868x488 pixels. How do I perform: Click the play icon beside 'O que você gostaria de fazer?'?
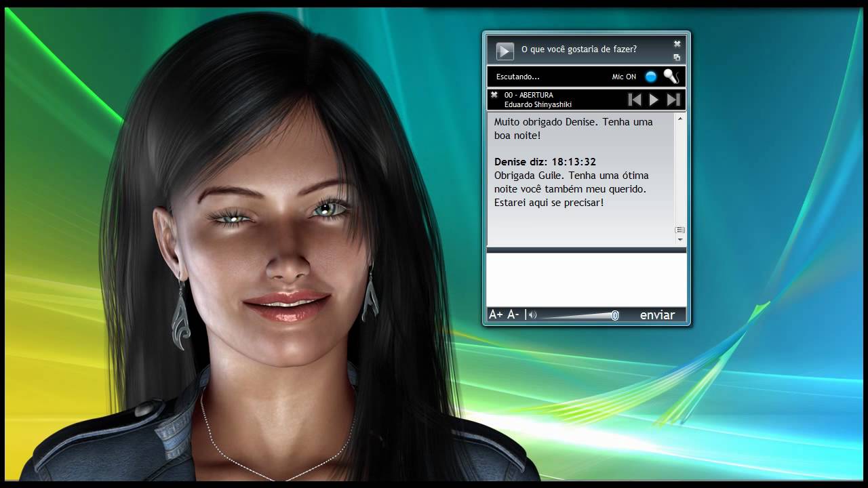point(505,51)
